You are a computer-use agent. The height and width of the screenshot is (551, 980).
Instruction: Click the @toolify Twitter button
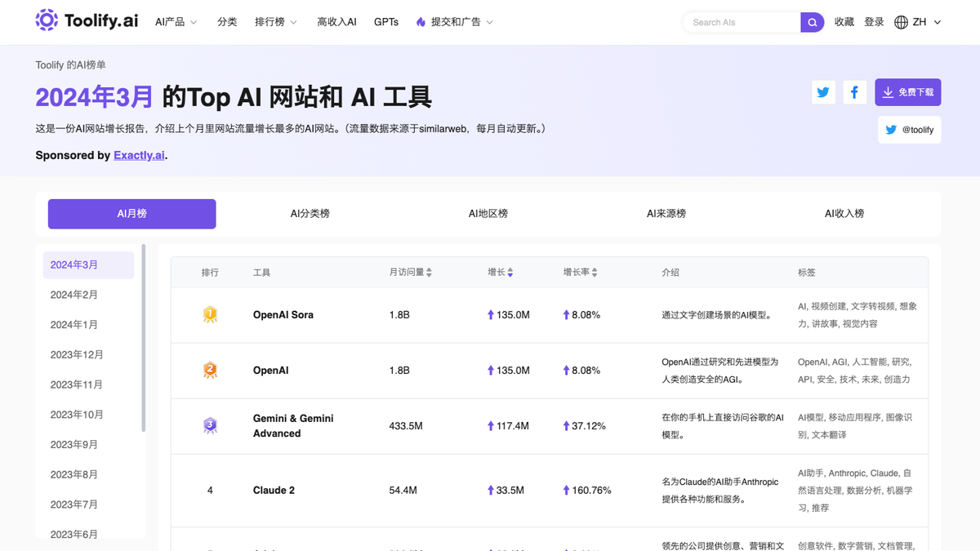pos(910,130)
